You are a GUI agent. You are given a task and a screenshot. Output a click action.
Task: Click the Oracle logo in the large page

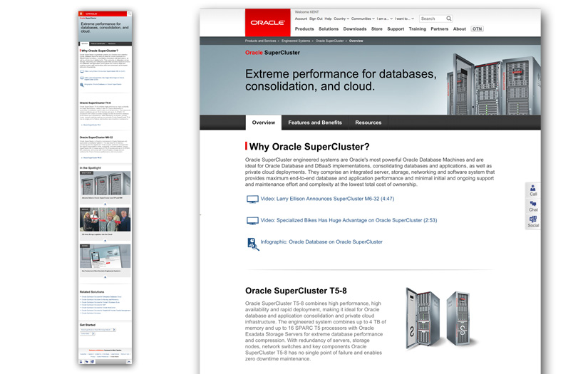coord(267,22)
